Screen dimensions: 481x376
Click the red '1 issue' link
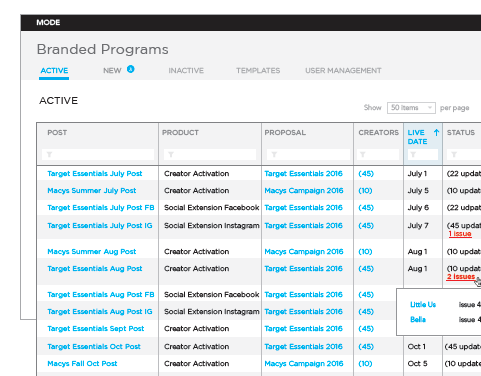[x=460, y=234]
